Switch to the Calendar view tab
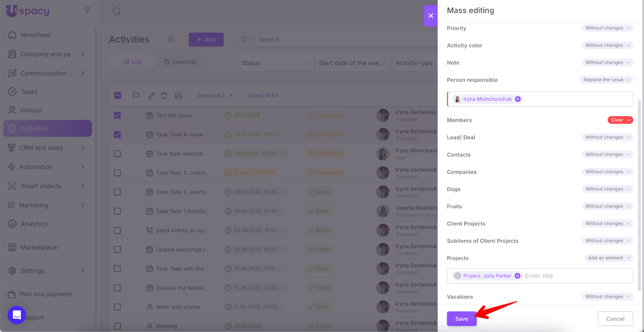The height and width of the screenshot is (332, 644). [x=180, y=62]
